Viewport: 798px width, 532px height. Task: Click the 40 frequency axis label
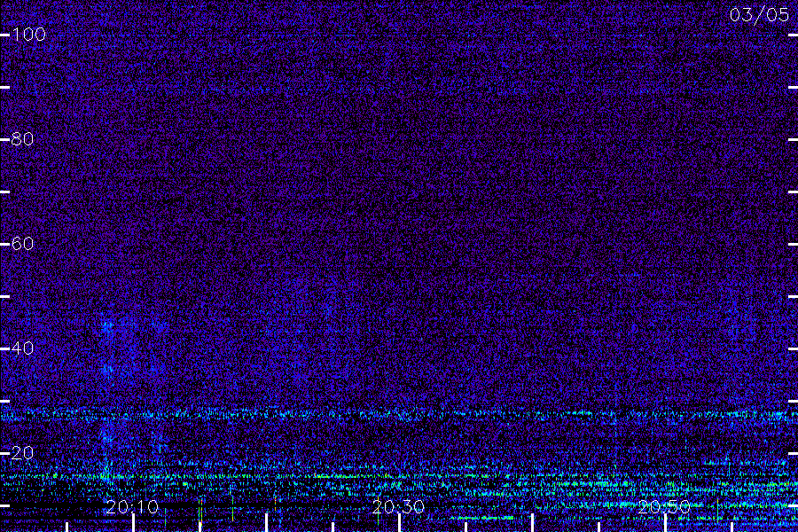22,348
